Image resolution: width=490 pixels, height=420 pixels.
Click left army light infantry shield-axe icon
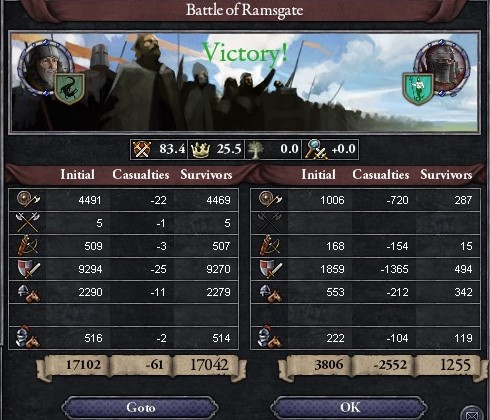coord(28,199)
